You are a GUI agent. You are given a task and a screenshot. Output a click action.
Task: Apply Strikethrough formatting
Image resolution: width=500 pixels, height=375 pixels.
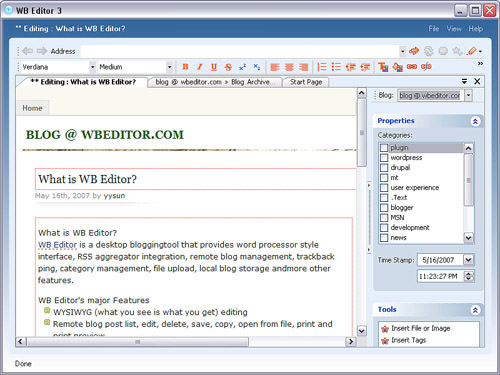pyautogui.click(x=228, y=67)
